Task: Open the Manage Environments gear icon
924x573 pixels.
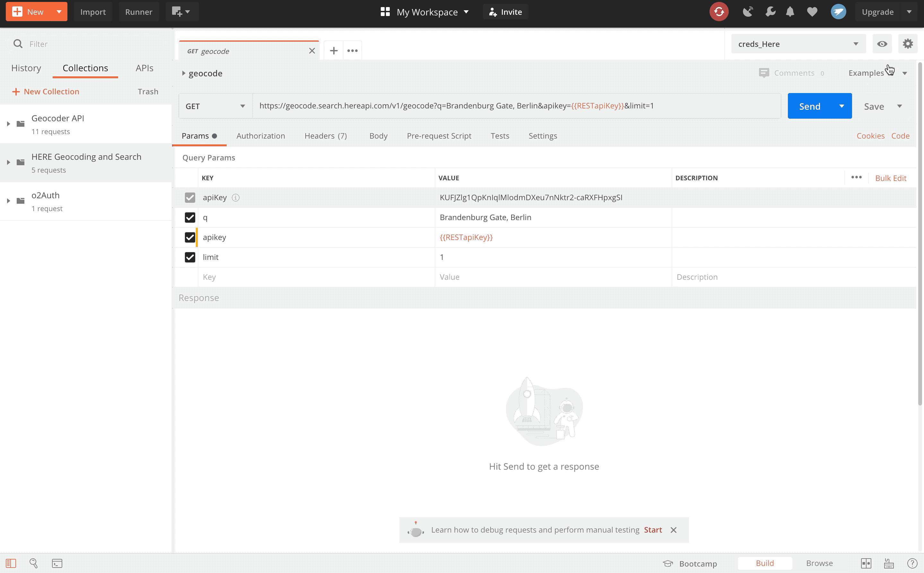Action: click(x=908, y=44)
